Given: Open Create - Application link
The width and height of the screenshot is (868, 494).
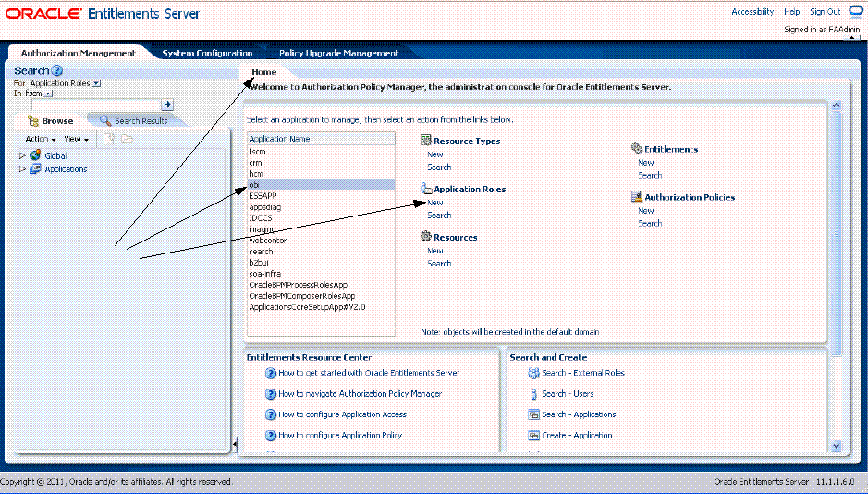Looking at the screenshot, I should tap(577, 436).
